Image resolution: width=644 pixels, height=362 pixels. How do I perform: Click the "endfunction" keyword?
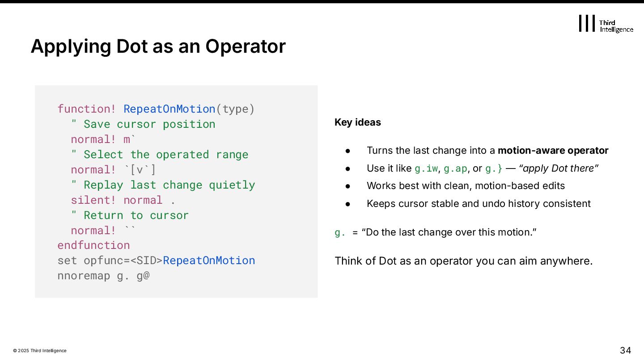click(x=93, y=245)
